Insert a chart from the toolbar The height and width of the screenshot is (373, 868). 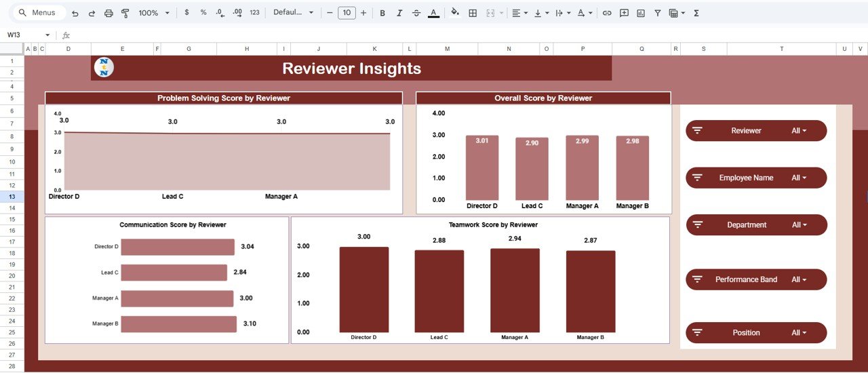coord(641,13)
